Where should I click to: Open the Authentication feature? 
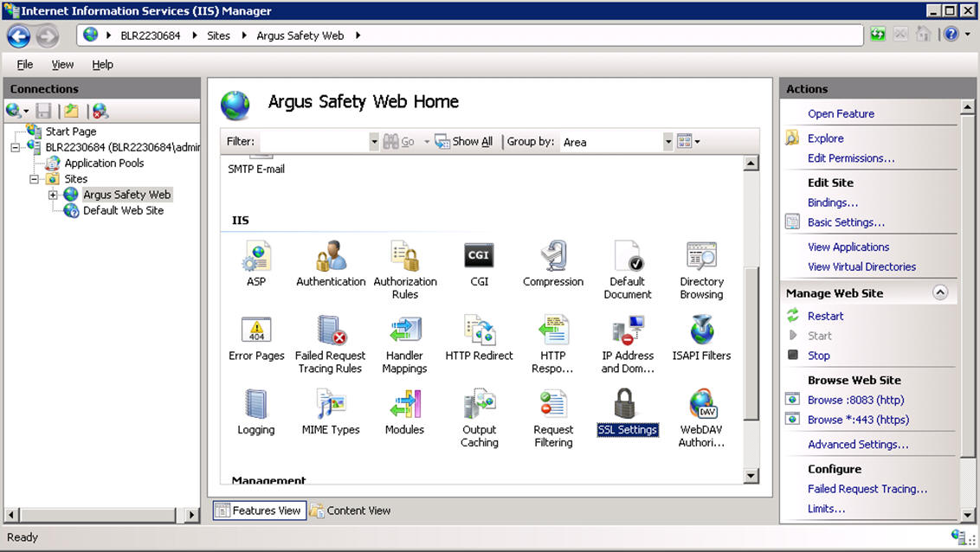coord(331,256)
